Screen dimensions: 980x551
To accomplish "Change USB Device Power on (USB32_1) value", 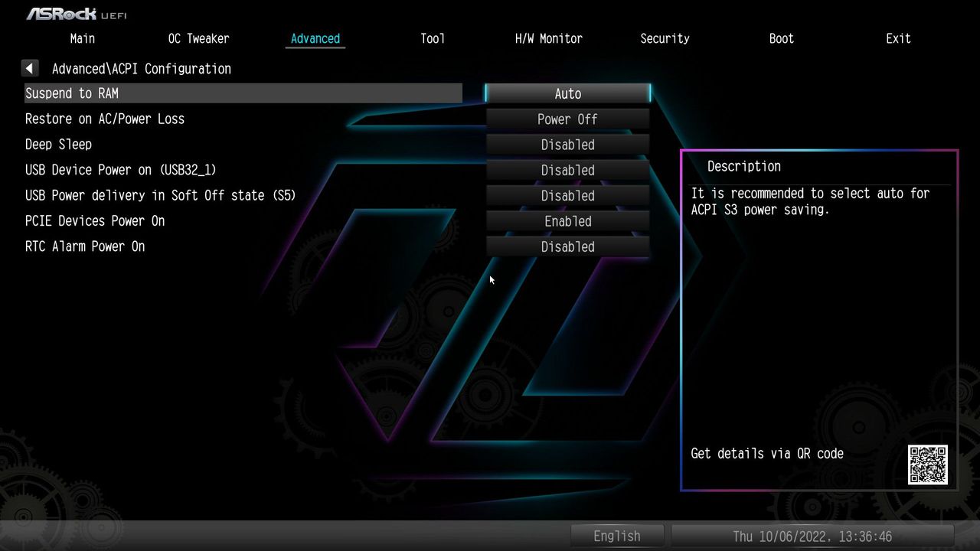I will coord(568,170).
